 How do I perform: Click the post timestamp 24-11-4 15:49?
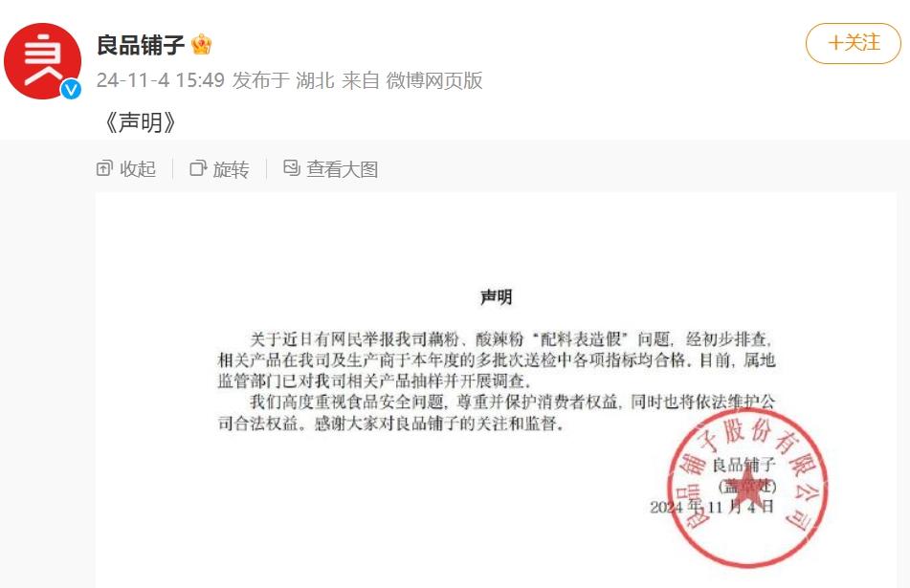[161, 80]
